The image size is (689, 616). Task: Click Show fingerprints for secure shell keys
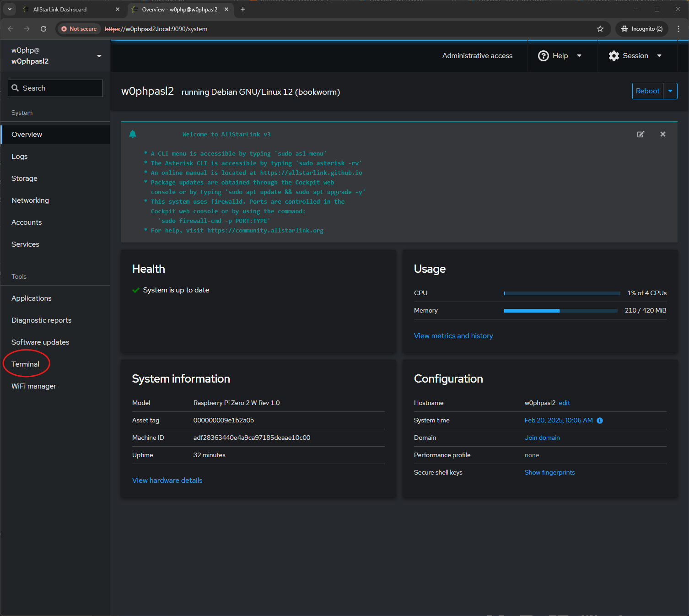tap(549, 473)
